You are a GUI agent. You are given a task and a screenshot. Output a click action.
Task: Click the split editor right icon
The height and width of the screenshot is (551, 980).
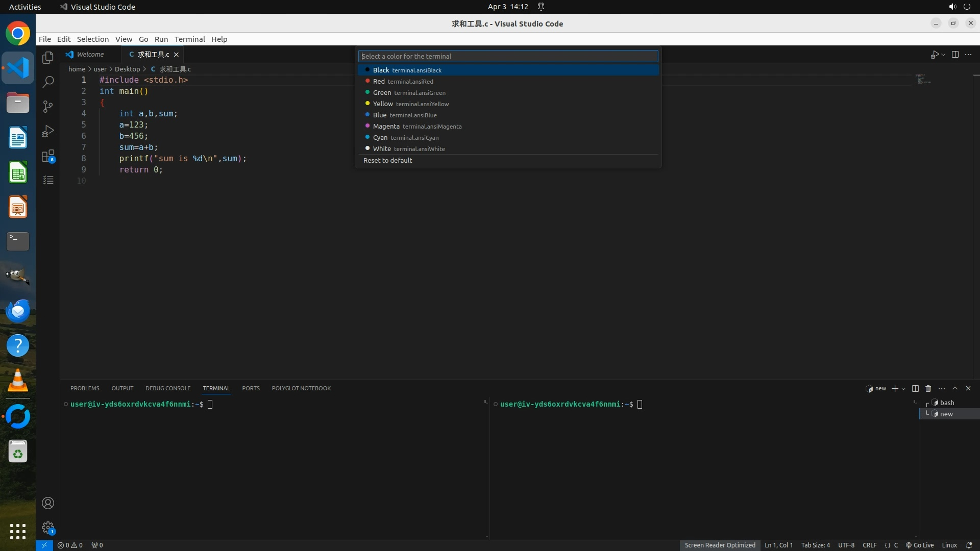point(955,55)
